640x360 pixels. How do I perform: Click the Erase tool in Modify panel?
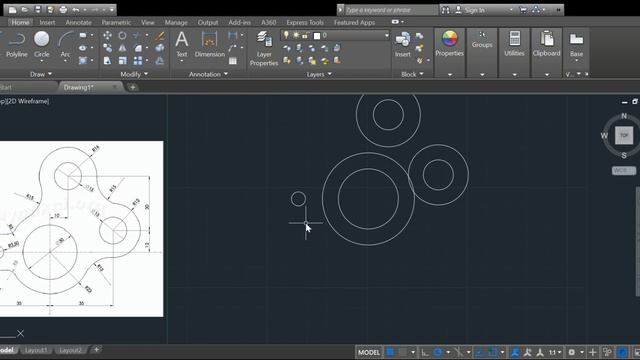160,36
